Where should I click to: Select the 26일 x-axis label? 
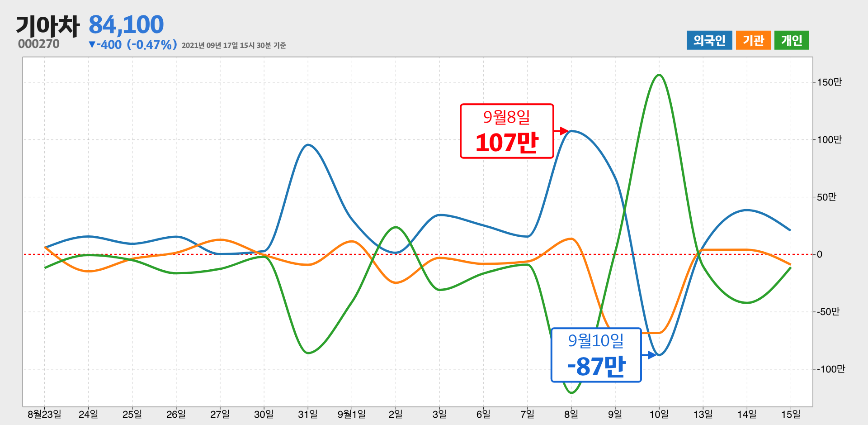tap(176, 414)
